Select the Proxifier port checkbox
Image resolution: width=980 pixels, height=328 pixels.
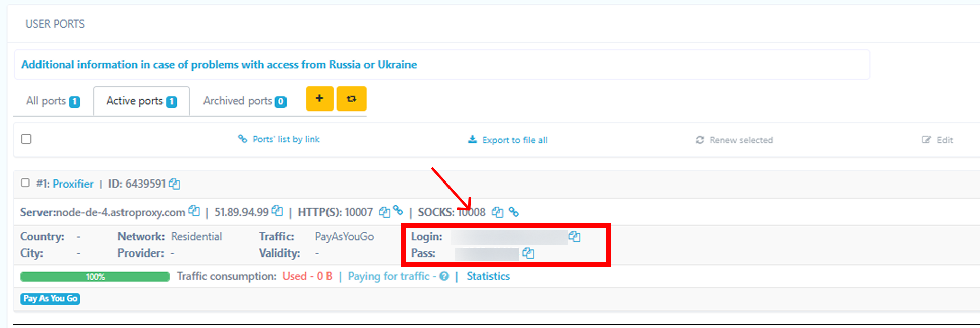(x=25, y=183)
